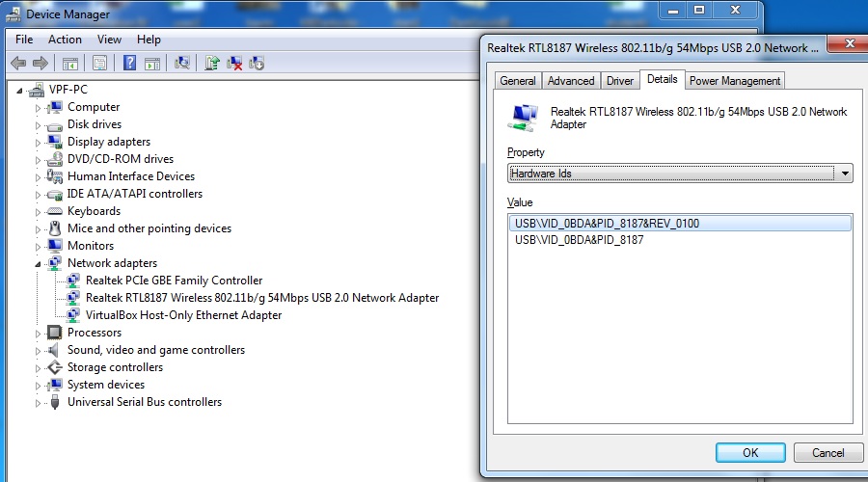868x482 pixels.
Task: Click the Uninstall device red X icon
Action: coord(234,63)
